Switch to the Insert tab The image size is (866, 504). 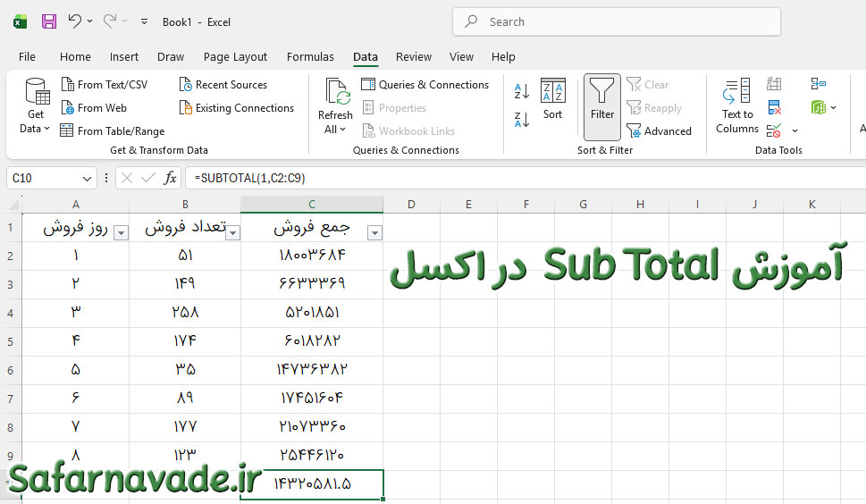(x=123, y=57)
